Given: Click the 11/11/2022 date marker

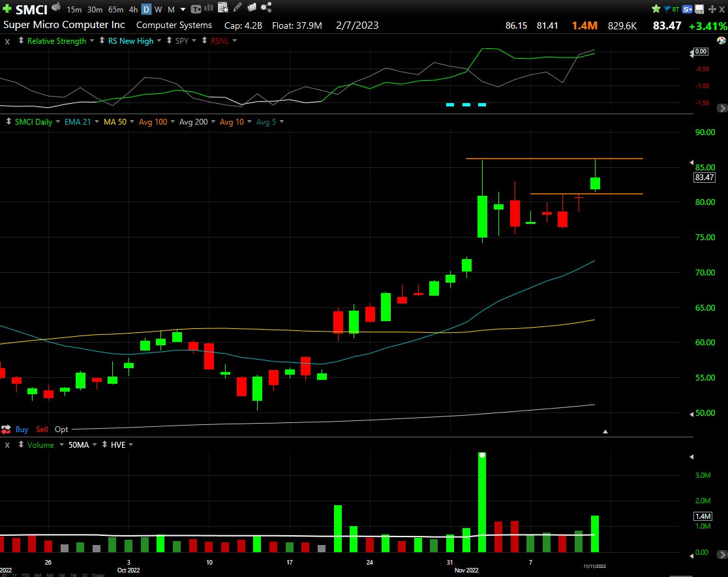Looking at the screenshot, I should [x=595, y=566].
